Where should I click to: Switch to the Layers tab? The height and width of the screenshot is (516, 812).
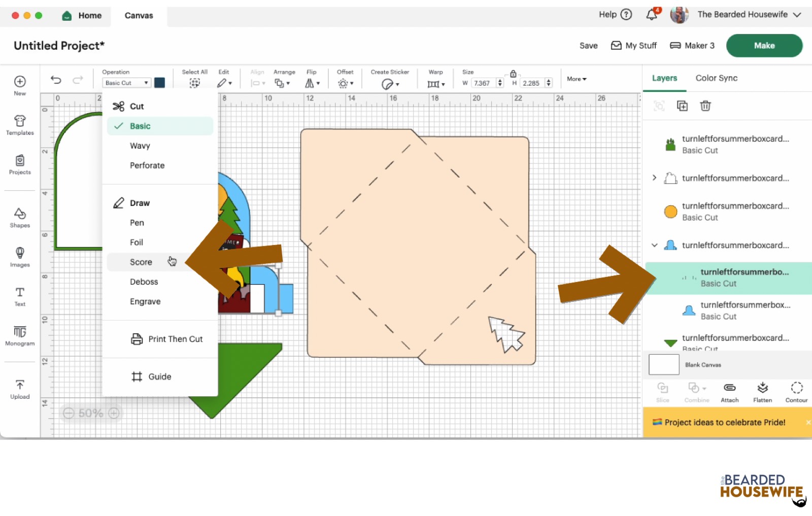click(x=664, y=78)
